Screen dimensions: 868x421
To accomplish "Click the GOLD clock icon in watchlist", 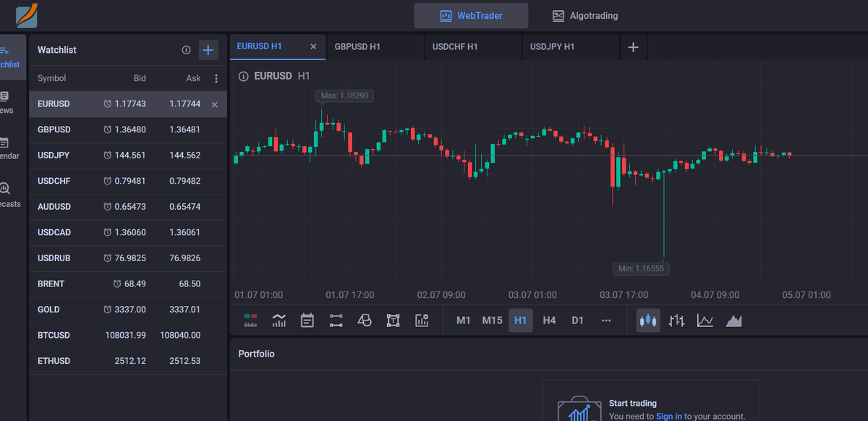I will tap(108, 310).
